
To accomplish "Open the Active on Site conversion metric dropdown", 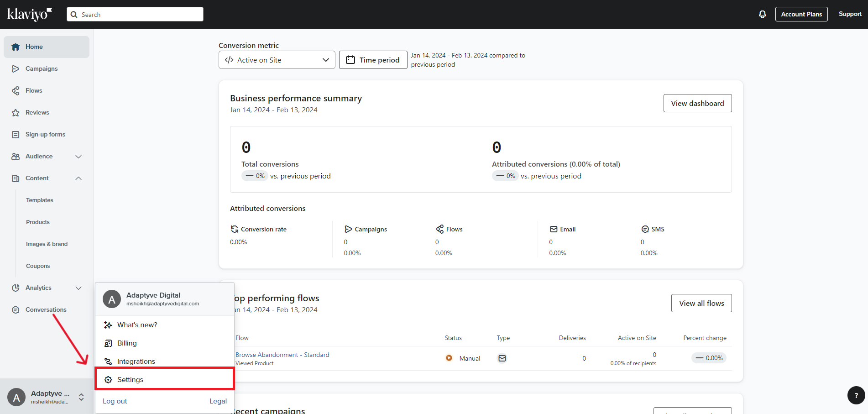I will 277,60.
